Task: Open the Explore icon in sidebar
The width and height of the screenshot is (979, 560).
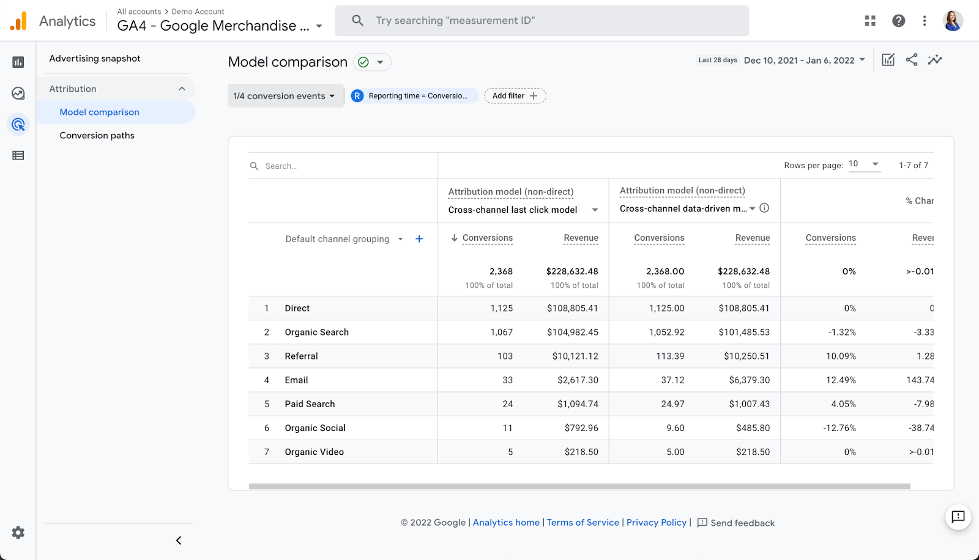Action: (18, 94)
